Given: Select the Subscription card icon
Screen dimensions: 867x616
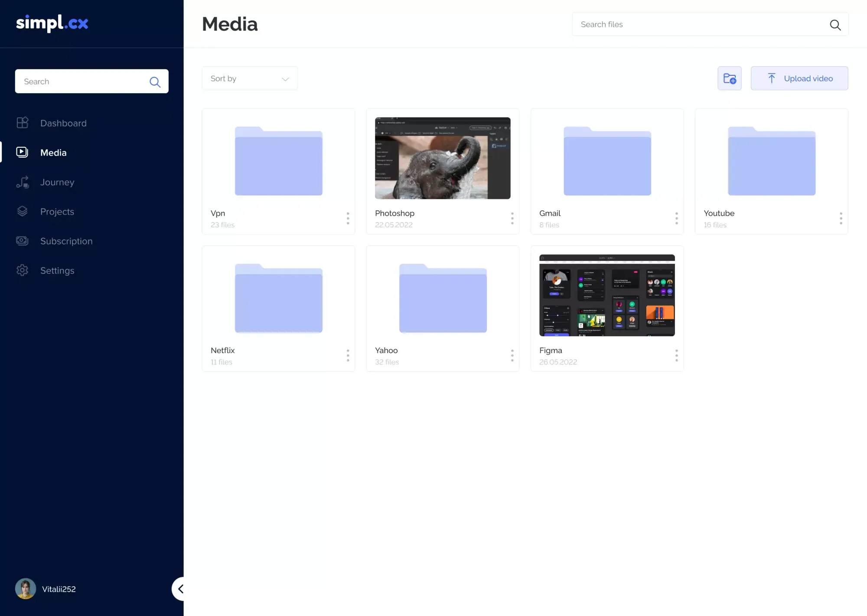Looking at the screenshot, I should [x=22, y=241].
